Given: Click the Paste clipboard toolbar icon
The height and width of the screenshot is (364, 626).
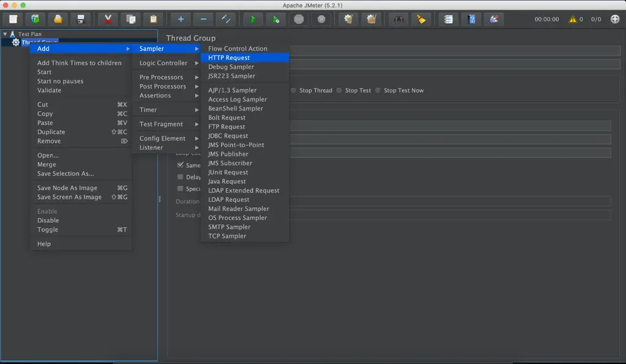Looking at the screenshot, I should click(x=153, y=19).
